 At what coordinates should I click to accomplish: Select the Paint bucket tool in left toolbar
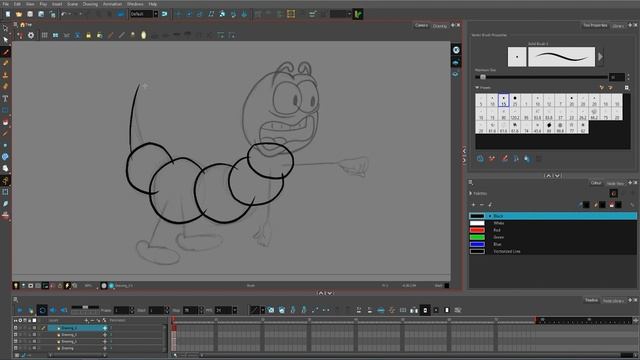pyautogui.click(x=5, y=122)
